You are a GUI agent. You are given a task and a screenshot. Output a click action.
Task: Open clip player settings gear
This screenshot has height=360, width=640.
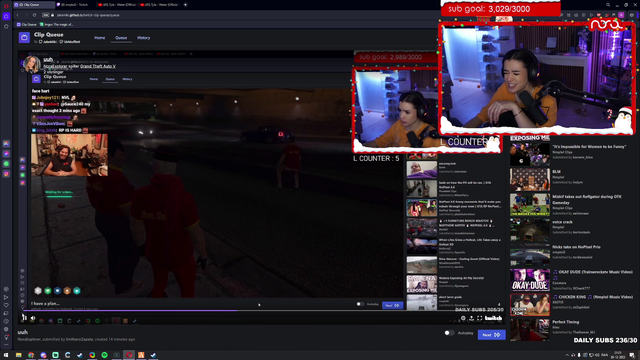click(x=463, y=318)
